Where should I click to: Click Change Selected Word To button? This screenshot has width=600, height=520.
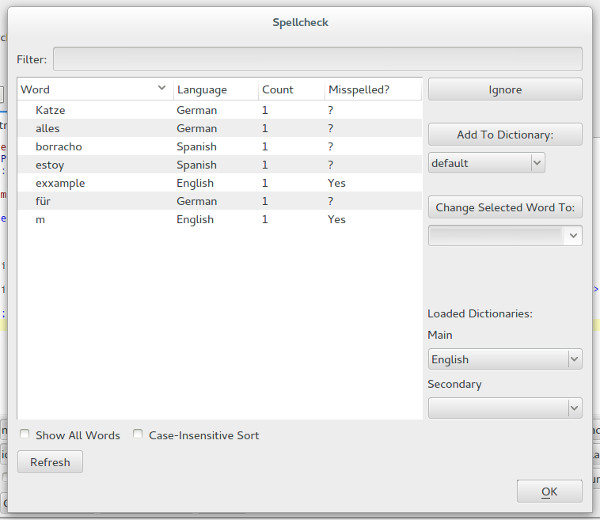pyautogui.click(x=505, y=207)
